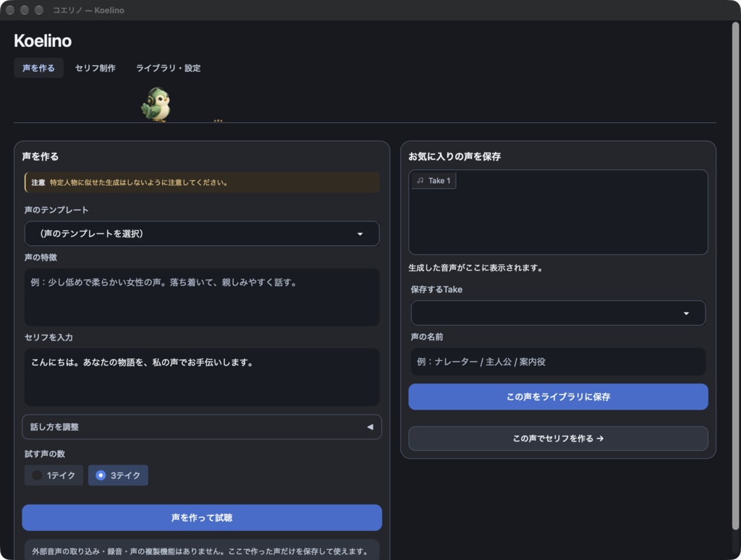The height and width of the screenshot is (560, 741).
Task: Open the セリフ制作 tab
Action: pyautogui.click(x=96, y=68)
